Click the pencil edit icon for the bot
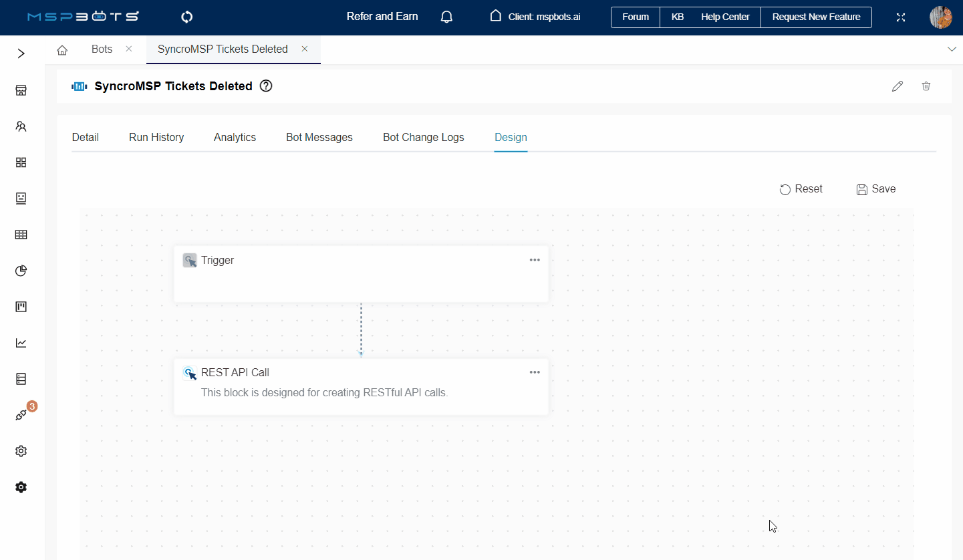963x560 pixels. pos(898,86)
